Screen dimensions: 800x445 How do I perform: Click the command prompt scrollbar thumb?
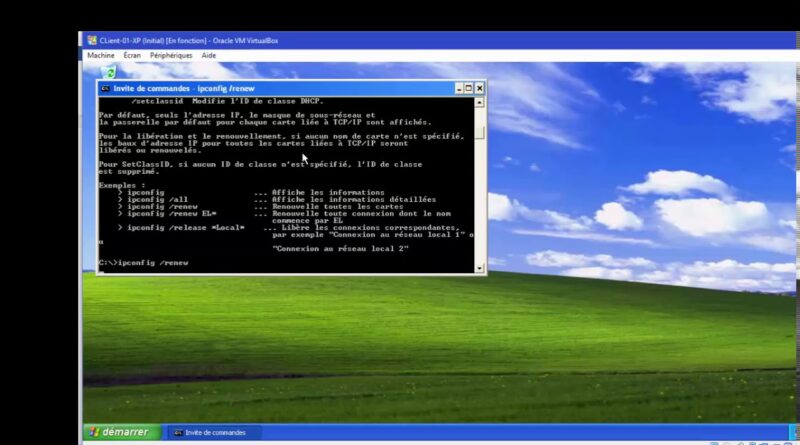pyautogui.click(x=480, y=132)
